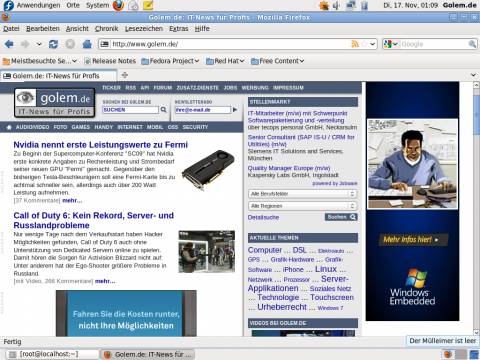The height and width of the screenshot is (360, 480).
Task: Click the Fedora logo in the top panel
Action: coord(8,5)
